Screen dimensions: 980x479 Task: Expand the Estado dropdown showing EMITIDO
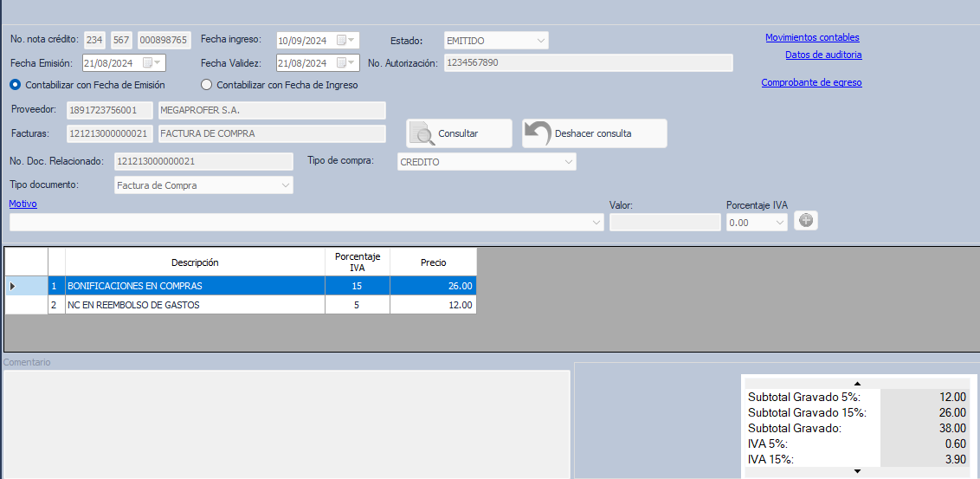pos(541,41)
